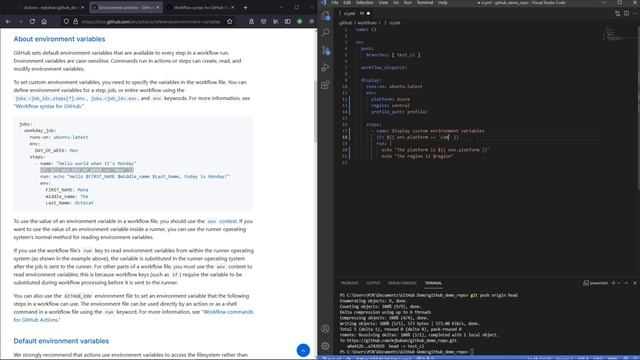Open launch profile dropdown beside new terminal
The width and height of the screenshot is (640, 360).
(619, 283)
